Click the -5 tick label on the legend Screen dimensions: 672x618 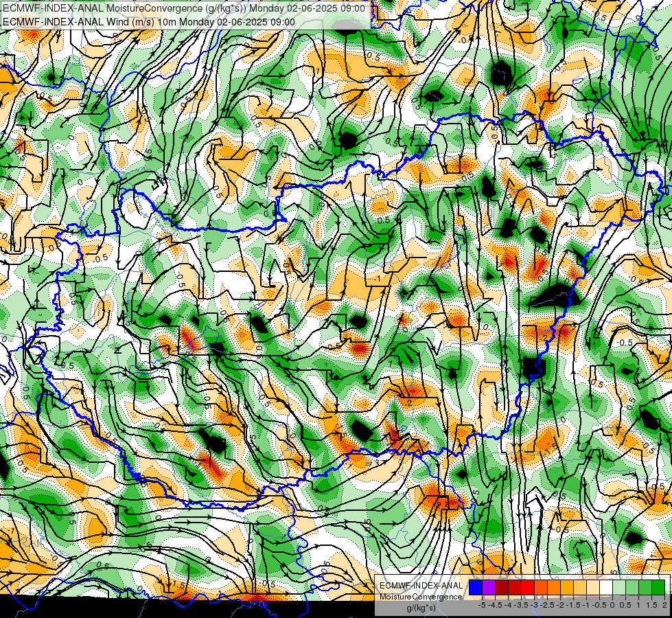pos(482,605)
